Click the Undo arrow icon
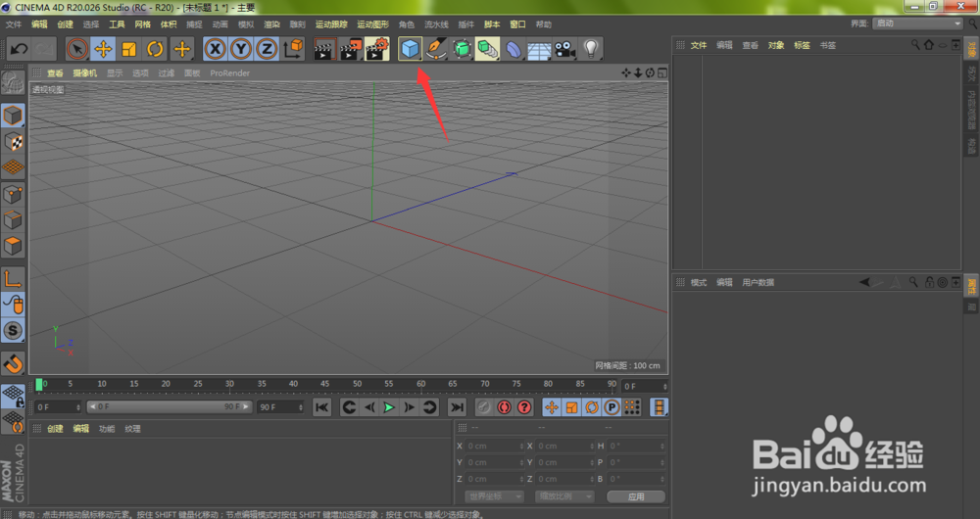The height and width of the screenshot is (519, 980). [19, 49]
